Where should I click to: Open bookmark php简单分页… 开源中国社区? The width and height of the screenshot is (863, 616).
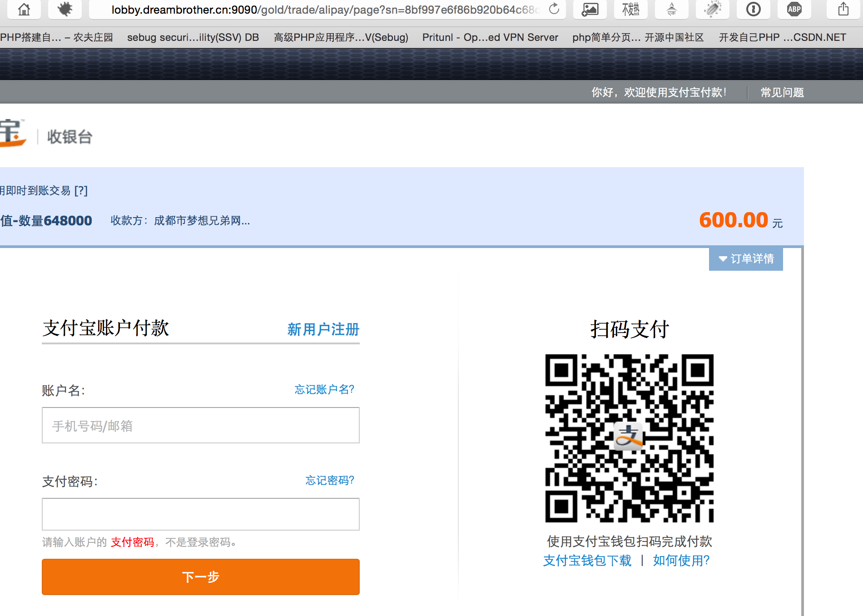638,37
